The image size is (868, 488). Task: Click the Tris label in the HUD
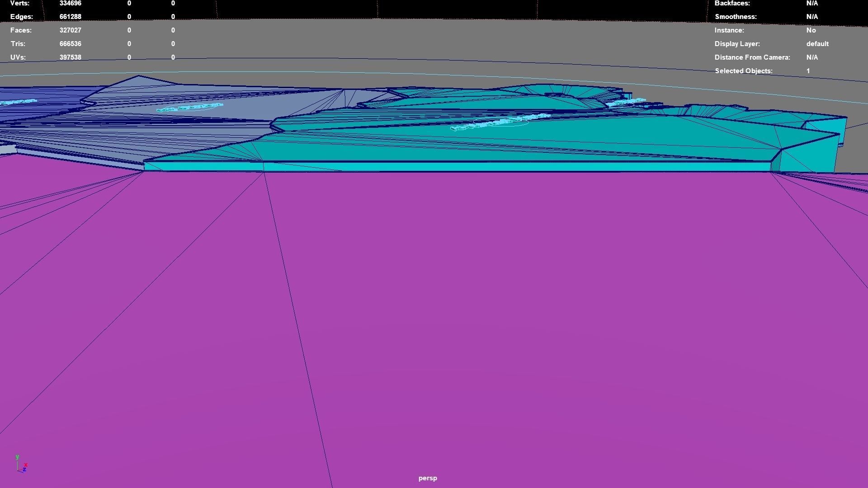[x=18, y=44]
